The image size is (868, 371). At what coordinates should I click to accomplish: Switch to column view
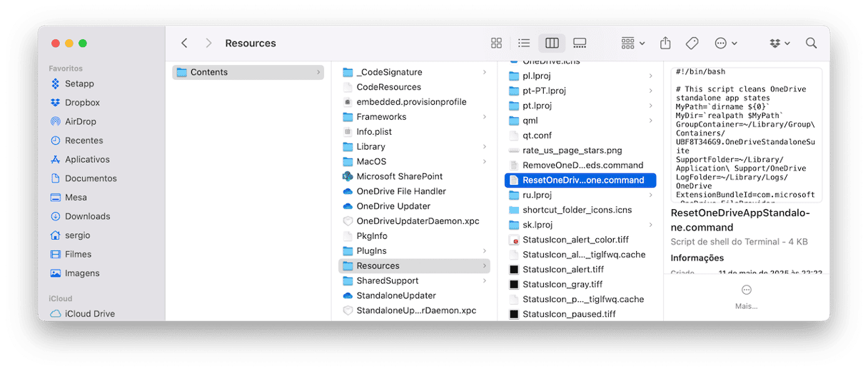pyautogui.click(x=552, y=43)
